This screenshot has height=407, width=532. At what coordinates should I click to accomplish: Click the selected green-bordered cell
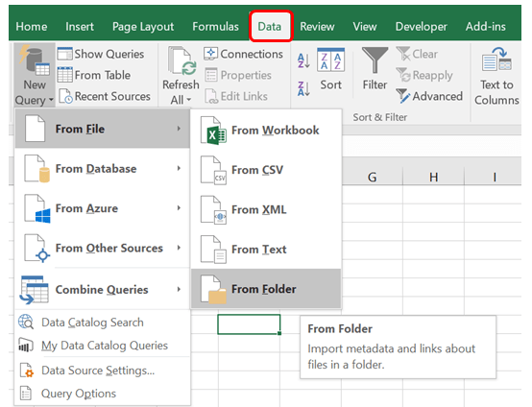pos(249,324)
